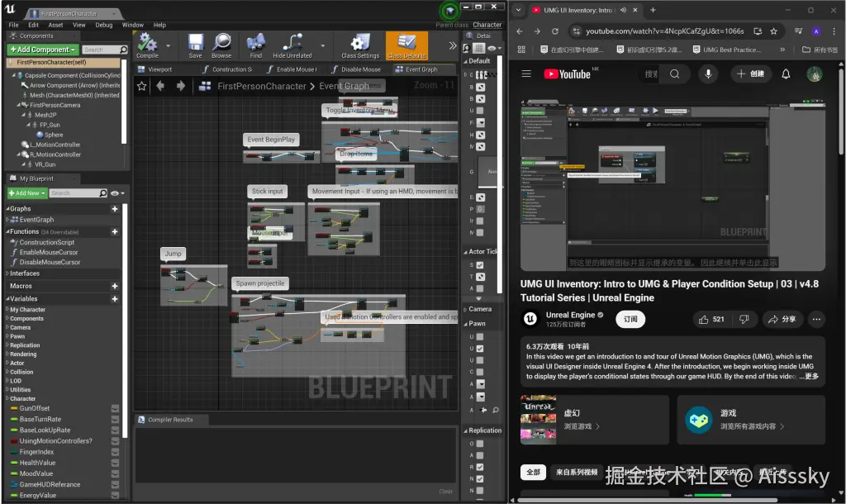Screen dimensions: 846x504
Task: Toggle GunOffset variable visibility
Action: pyautogui.click(x=115, y=408)
